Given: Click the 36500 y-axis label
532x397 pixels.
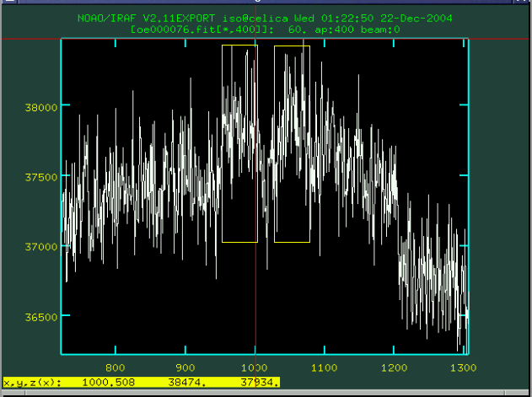Looking at the screenshot, I should point(41,317).
